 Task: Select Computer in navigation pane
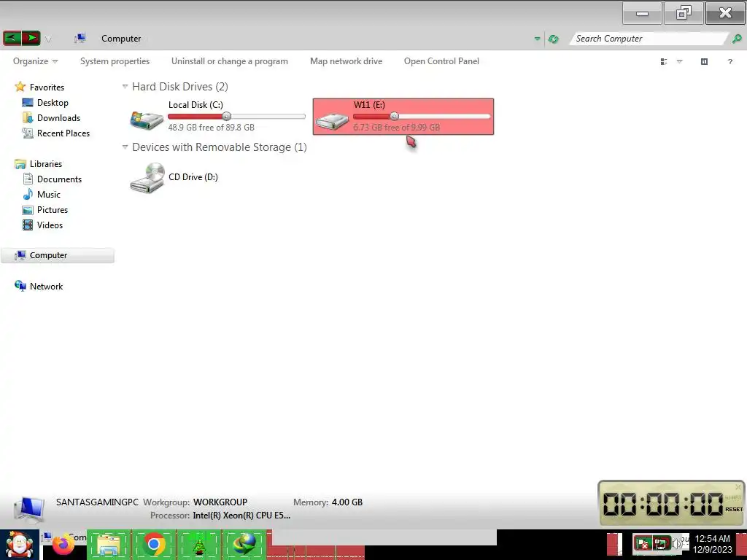coord(58,255)
